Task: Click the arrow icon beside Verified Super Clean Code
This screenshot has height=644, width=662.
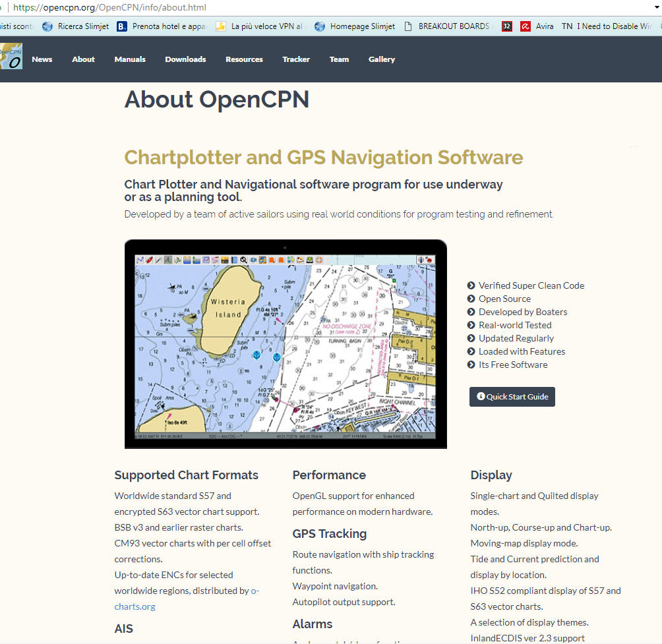Action: pos(471,285)
